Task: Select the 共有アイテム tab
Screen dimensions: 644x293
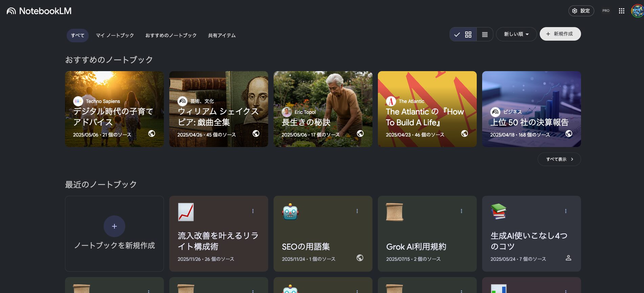Action: (x=222, y=36)
